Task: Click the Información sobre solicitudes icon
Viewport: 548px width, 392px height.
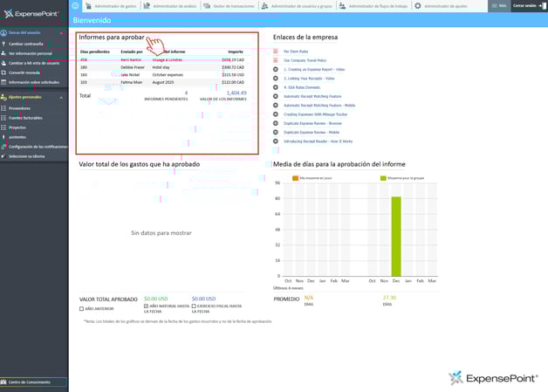Action: (3, 82)
